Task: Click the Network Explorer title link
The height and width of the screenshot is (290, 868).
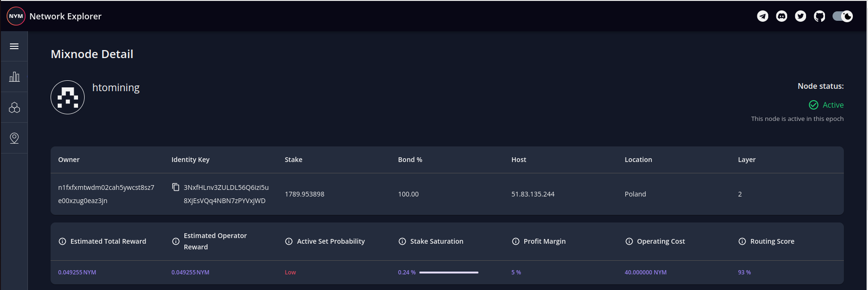Action: tap(65, 16)
